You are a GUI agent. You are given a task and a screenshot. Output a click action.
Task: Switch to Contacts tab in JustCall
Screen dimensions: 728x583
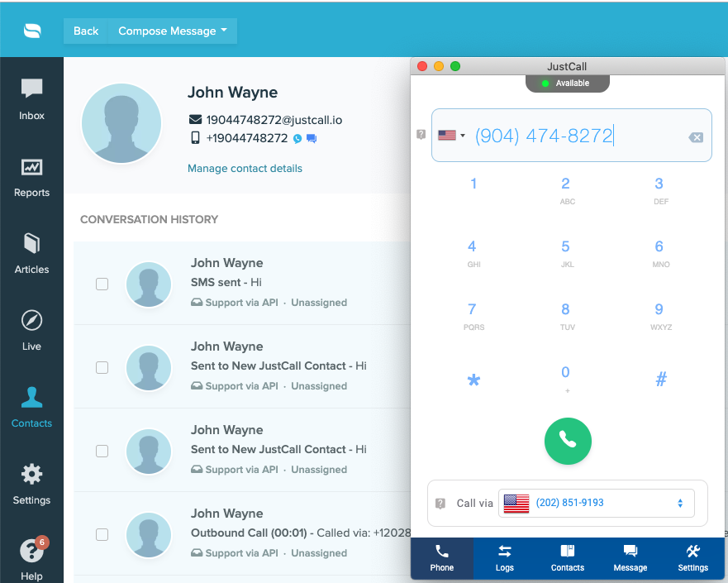point(568,558)
